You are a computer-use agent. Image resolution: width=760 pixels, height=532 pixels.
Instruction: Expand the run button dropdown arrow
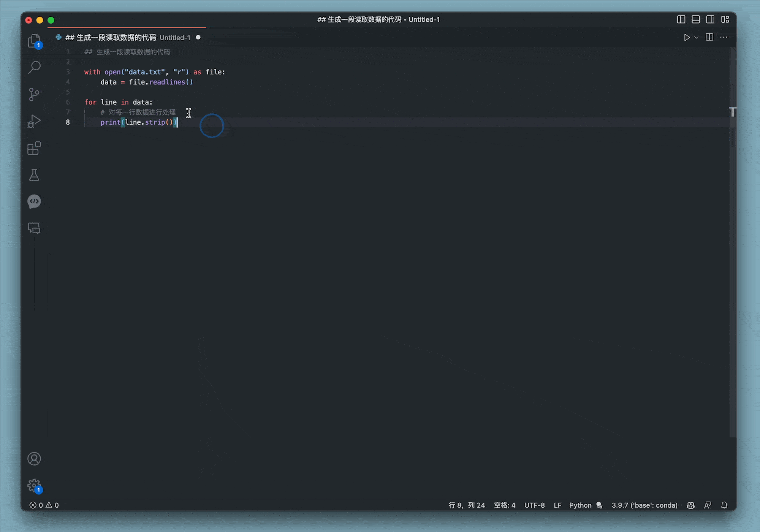pyautogui.click(x=697, y=37)
